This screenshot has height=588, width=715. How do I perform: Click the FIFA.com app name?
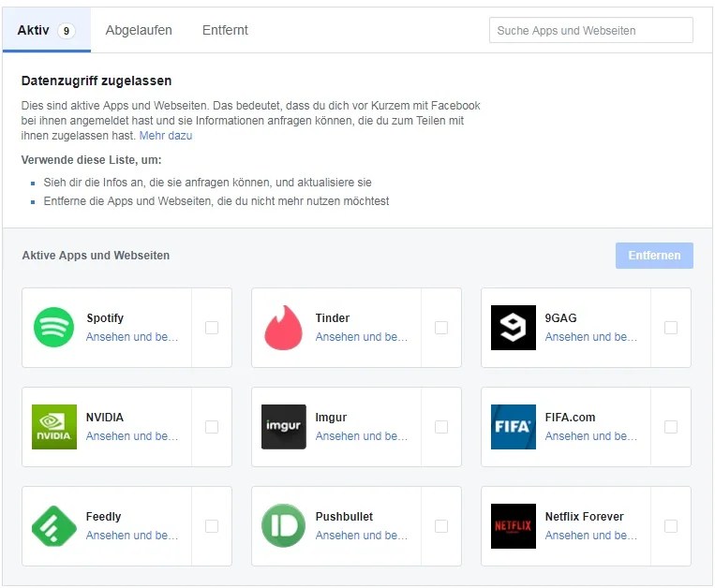(x=570, y=418)
